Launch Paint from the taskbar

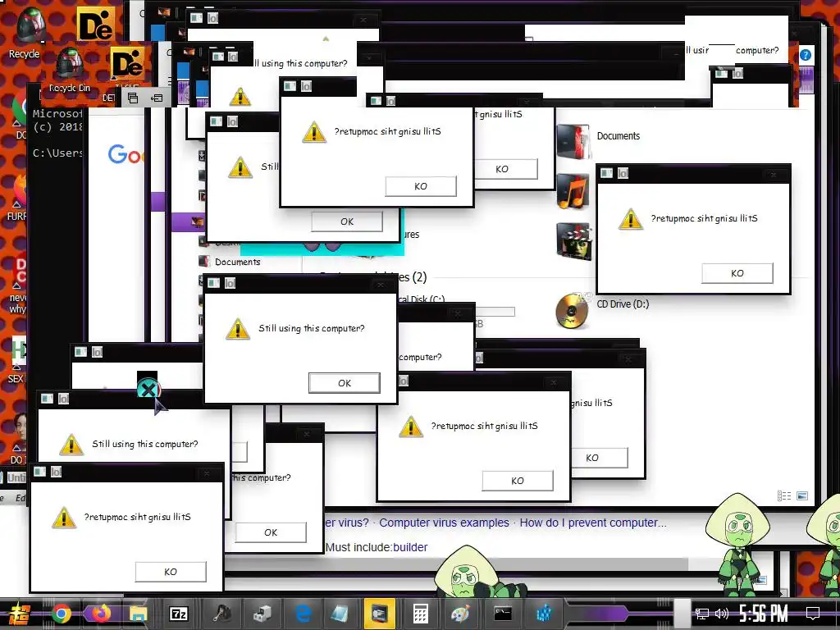pyautogui.click(x=459, y=614)
